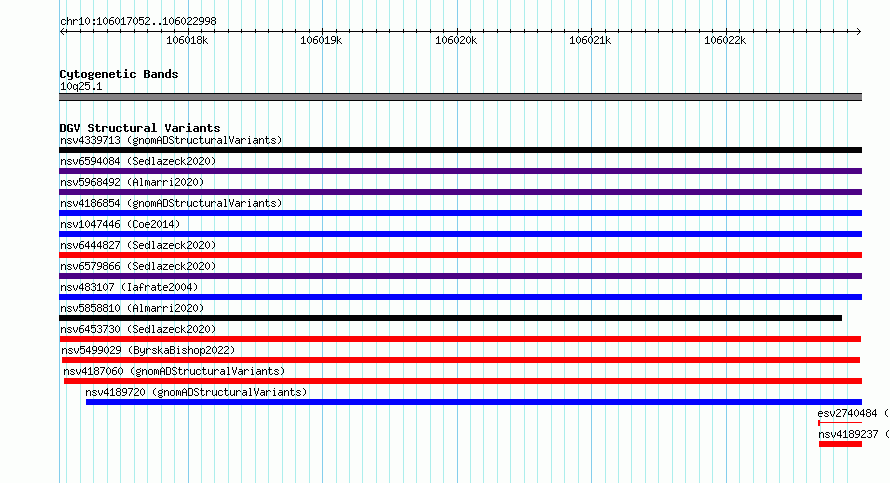
Task: Click the short red nsv4189237 bar
Action: 841,444
